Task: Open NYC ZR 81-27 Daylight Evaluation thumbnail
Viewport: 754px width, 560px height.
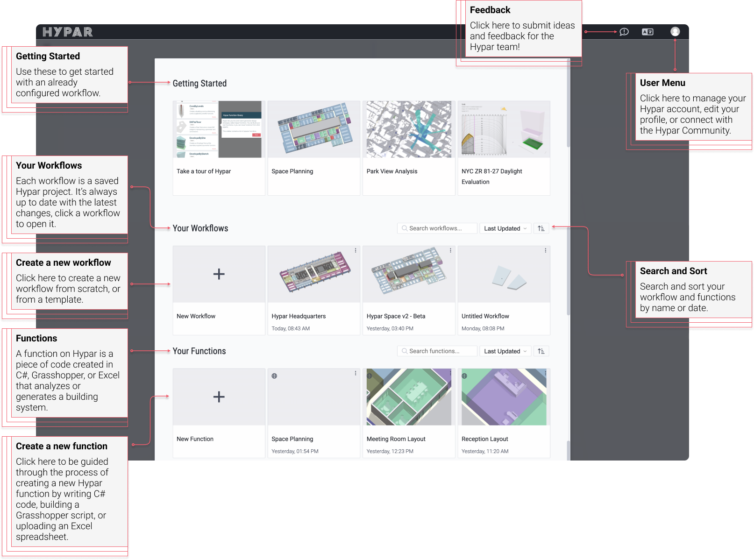Action: [x=504, y=129]
